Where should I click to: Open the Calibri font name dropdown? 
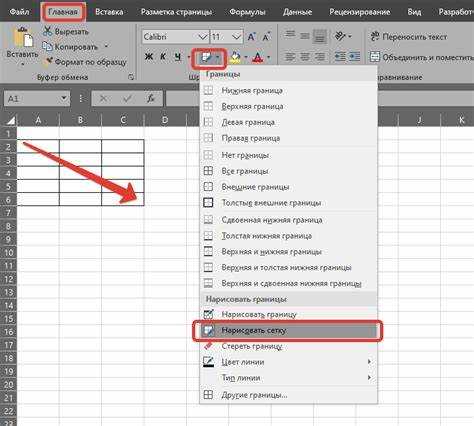pyautogui.click(x=202, y=37)
